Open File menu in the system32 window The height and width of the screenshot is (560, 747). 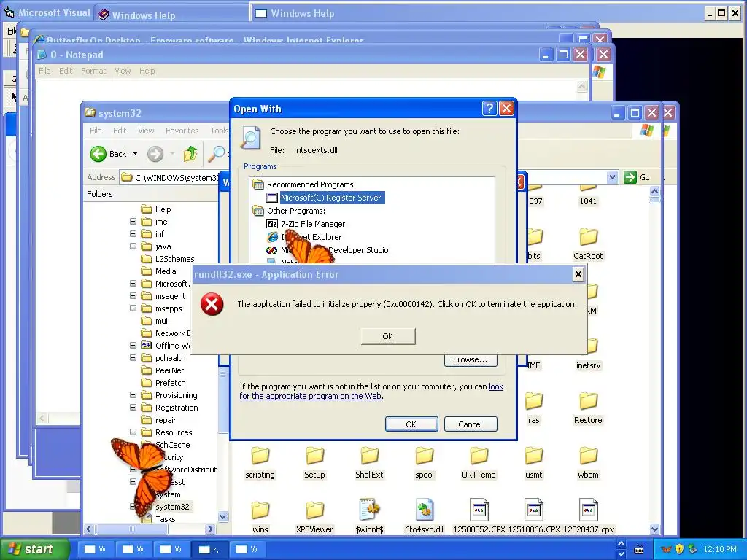96,131
